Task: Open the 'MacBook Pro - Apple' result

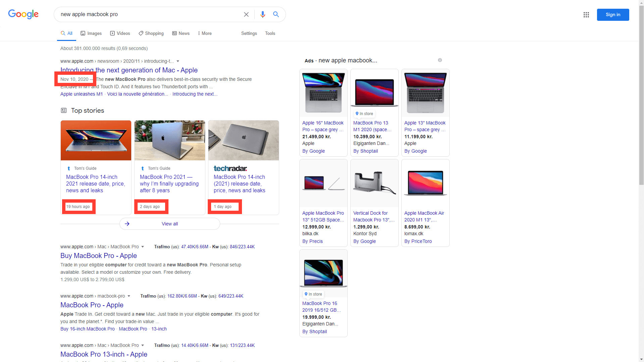Action: (92, 305)
